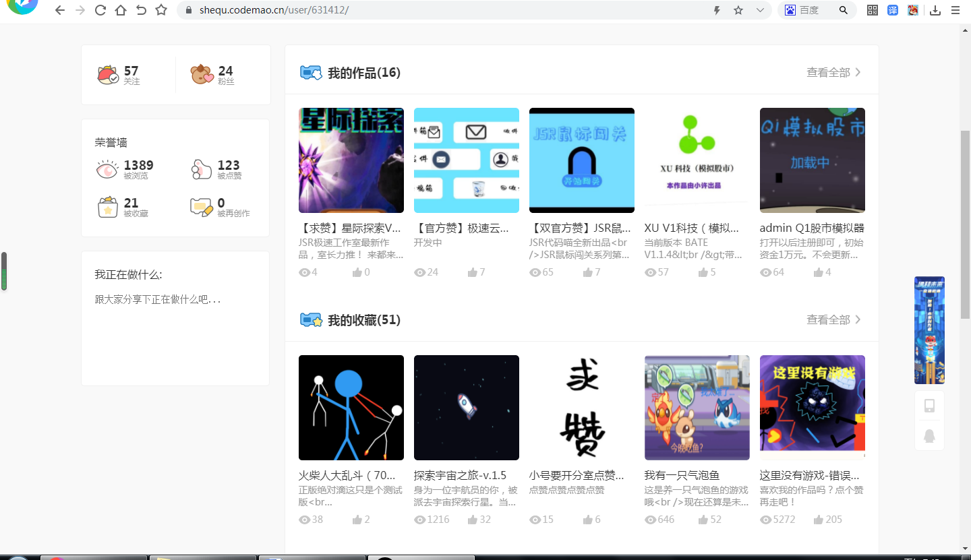Go to browser home page icon

[x=121, y=10]
